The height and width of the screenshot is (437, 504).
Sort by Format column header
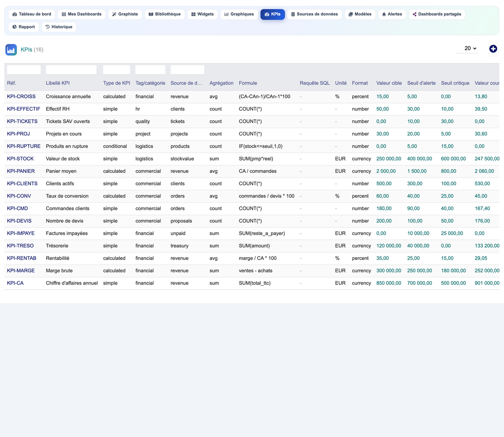[x=360, y=83]
